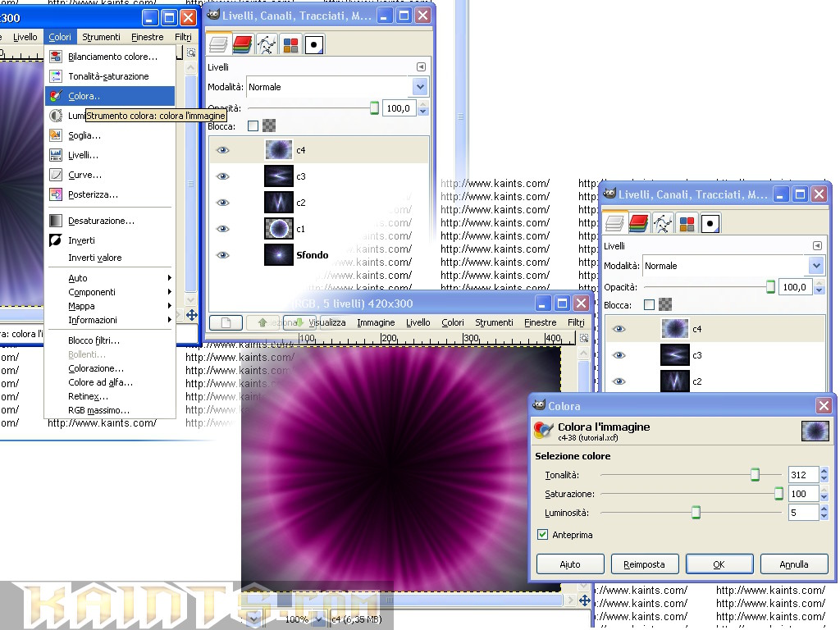Tick the Blocca checkbox in the left Layers dialog
Screen dimensions: 840x630
click(x=253, y=126)
